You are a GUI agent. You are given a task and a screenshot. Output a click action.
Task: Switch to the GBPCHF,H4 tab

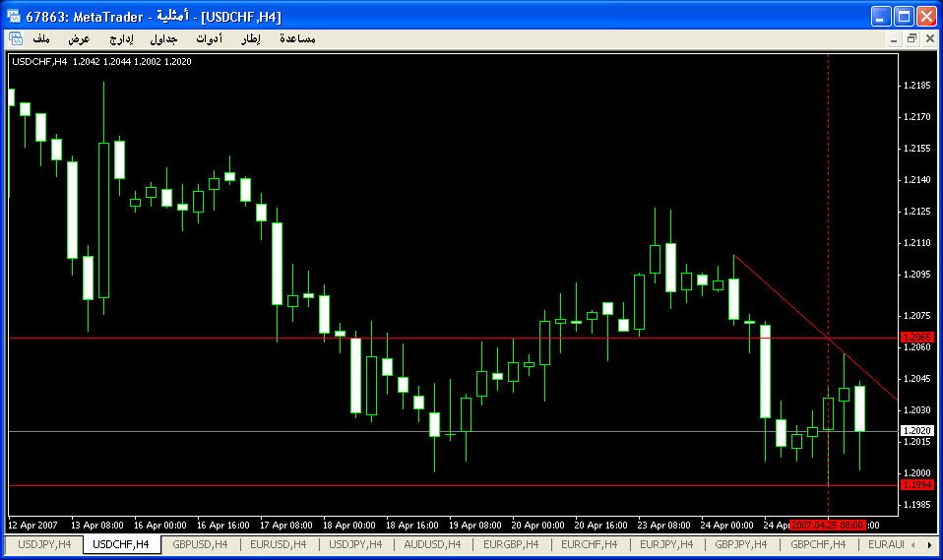coord(818,544)
